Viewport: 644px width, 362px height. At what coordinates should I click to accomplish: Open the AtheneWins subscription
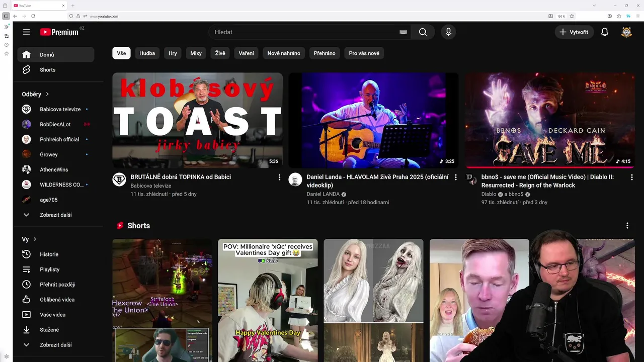point(55,169)
